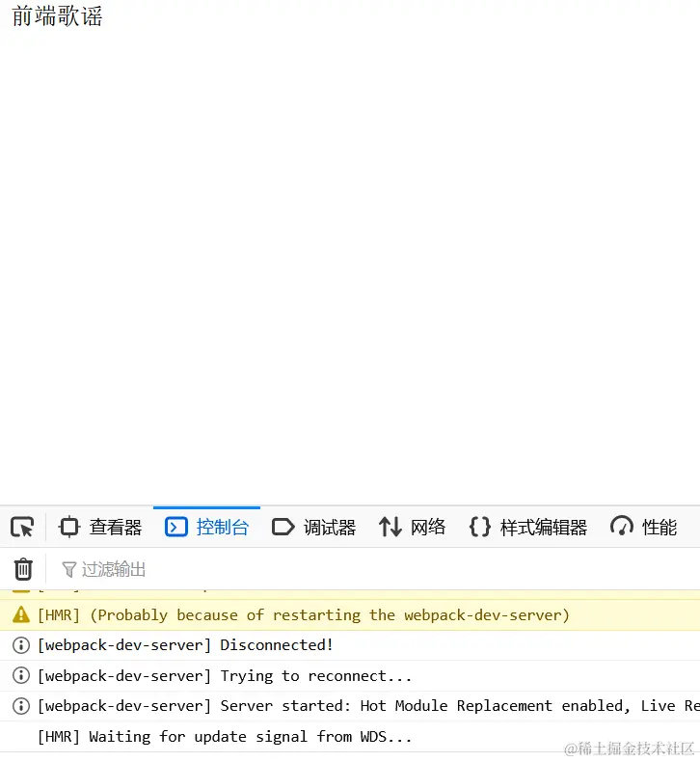
Task: Click the info icon beside 'Server started'
Action: [21, 706]
